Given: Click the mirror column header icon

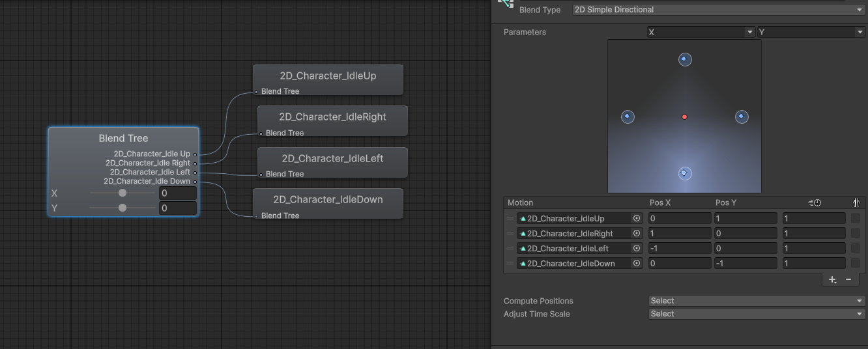Looking at the screenshot, I should coord(856,203).
